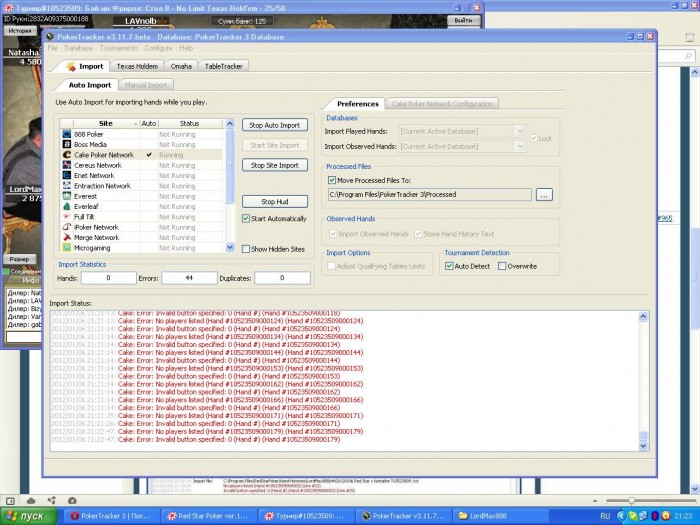Click the Full Tilt site icon

(x=67, y=217)
